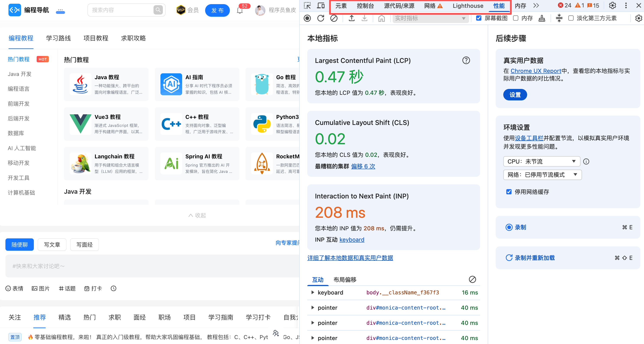Toggle the 停用网络缓存 checkbox

pyautogui.click(x=509, y=192)
